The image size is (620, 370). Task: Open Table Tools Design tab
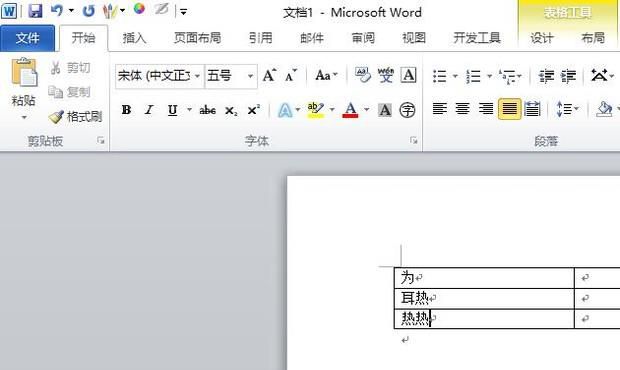tap(542, 38)
